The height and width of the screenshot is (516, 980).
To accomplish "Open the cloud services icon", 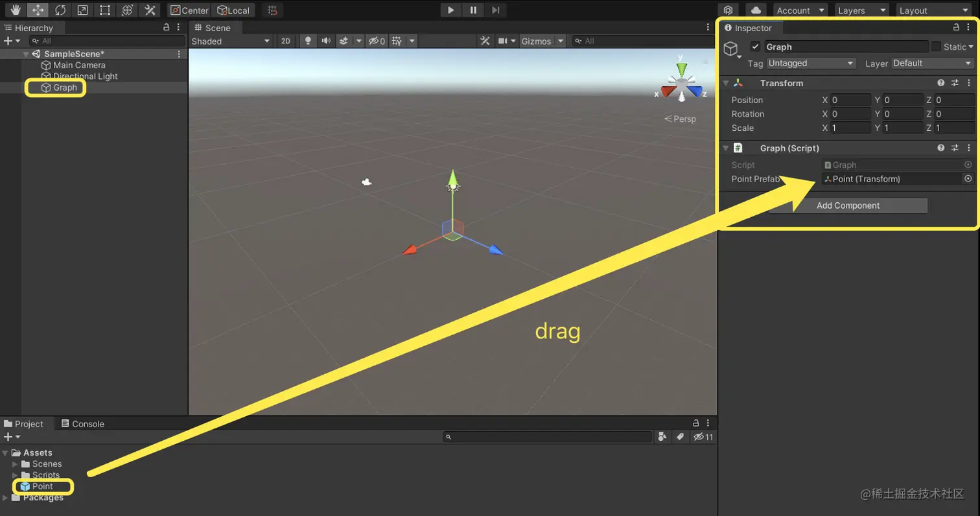I will tap(756, 10).
